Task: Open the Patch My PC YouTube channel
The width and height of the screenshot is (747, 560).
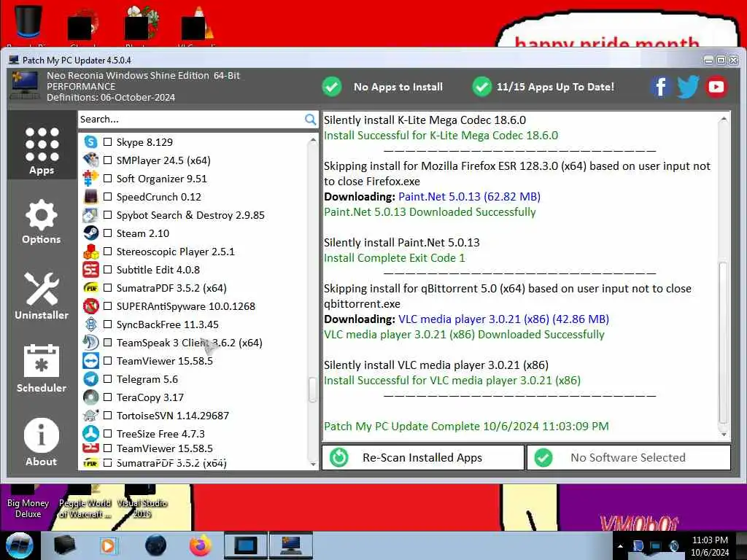Action: click(716, 87)
